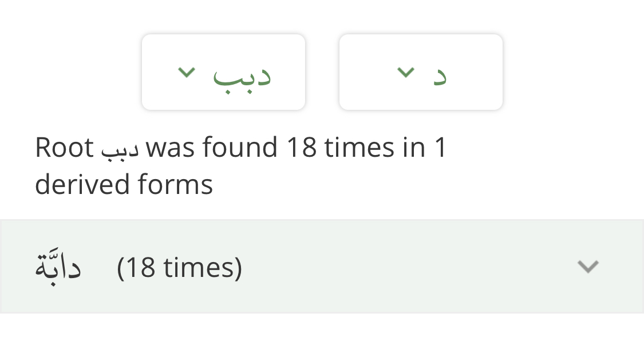
Task: Select the green د letter in dropdown
Action: (x=440, y=76)
